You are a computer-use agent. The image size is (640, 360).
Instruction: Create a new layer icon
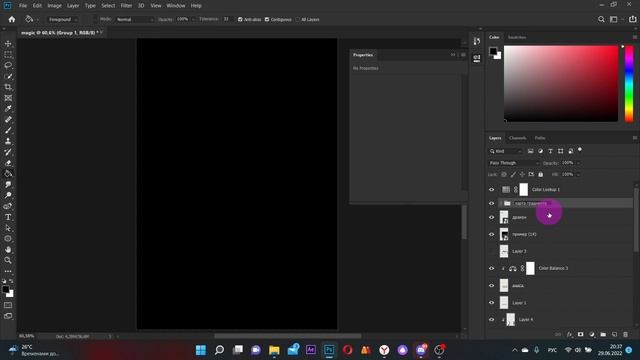tap(614, 334)
